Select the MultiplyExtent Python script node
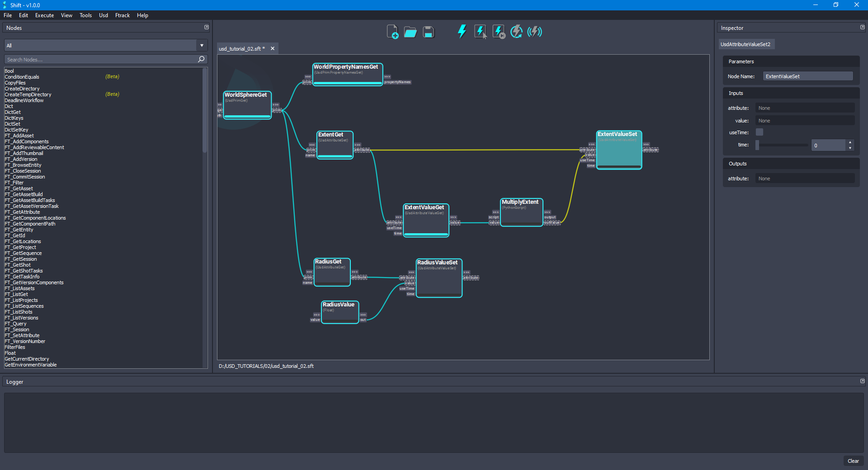Screen dimensions: 868x470 [521, 211]
